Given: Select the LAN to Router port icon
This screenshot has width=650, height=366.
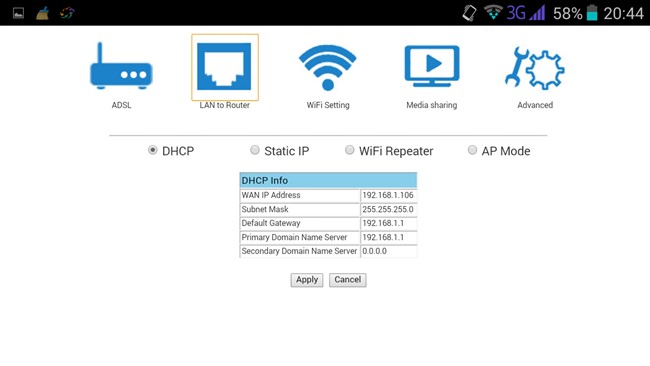Looking at the screenshot, I should (224, 67).
